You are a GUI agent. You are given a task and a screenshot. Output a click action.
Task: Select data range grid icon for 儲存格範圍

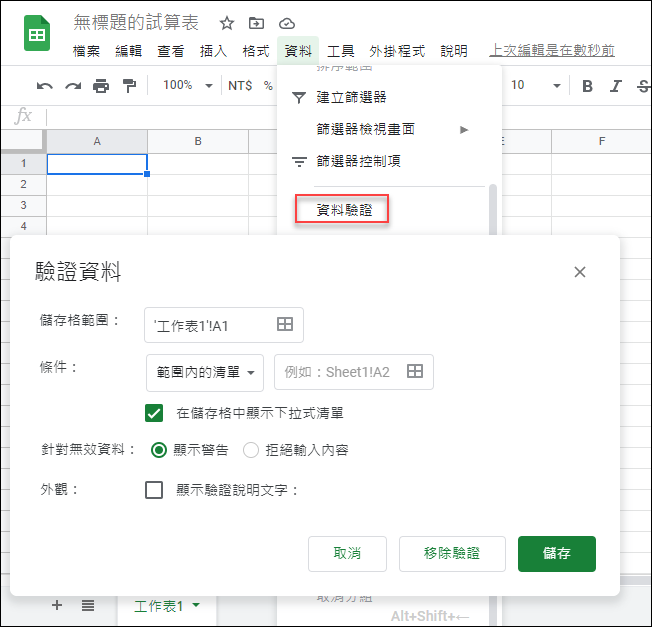(285, 324)
